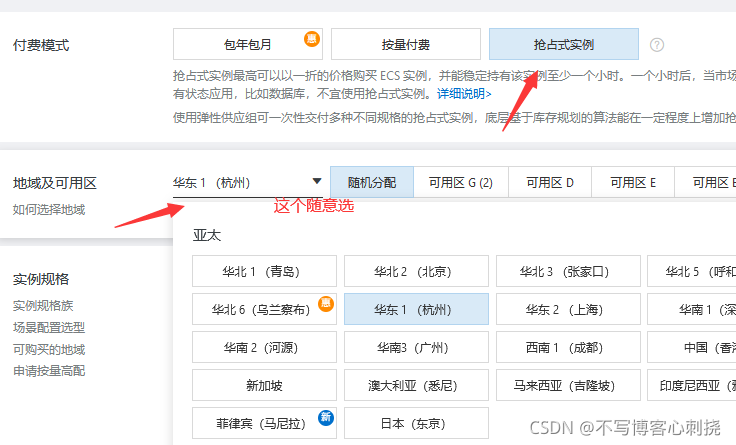
Task: Choose region 澳大利亚 (悉尼)
Action: pos(416,385)
